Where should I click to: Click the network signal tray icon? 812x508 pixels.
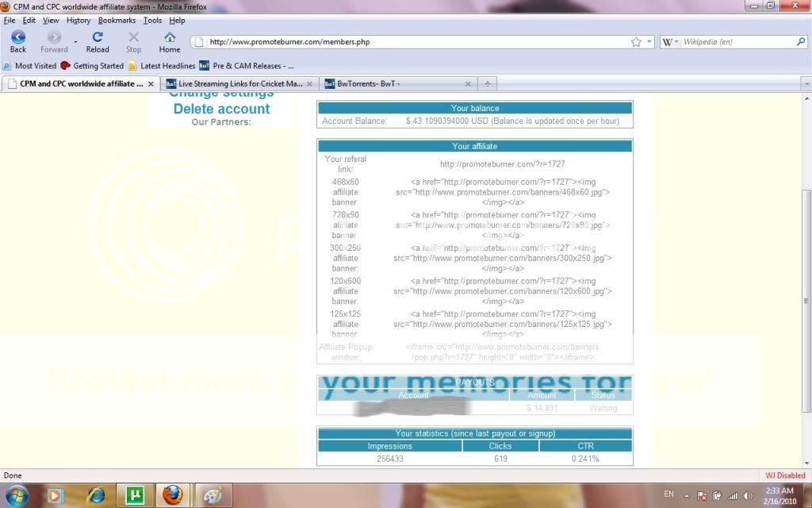pos(733,495)
